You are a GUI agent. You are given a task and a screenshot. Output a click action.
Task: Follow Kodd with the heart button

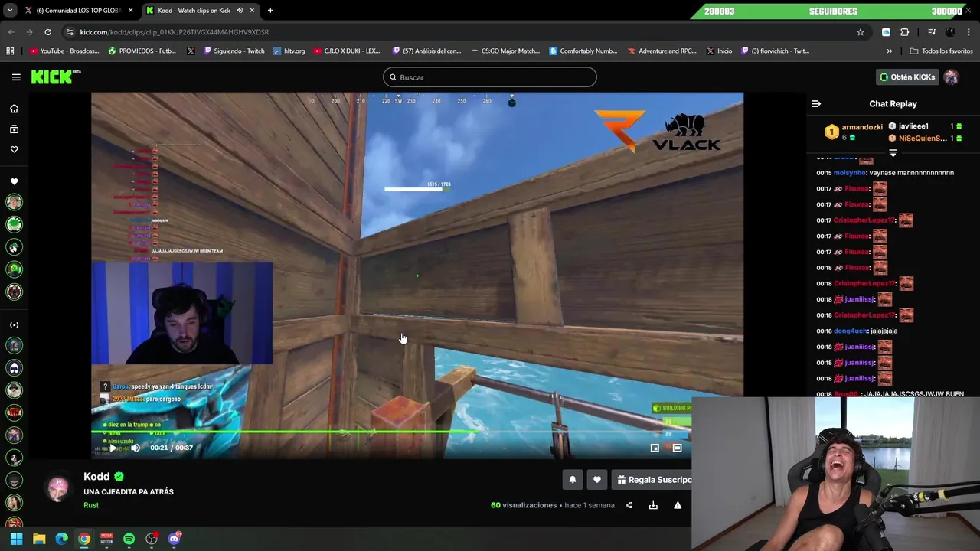pos(597,480)
